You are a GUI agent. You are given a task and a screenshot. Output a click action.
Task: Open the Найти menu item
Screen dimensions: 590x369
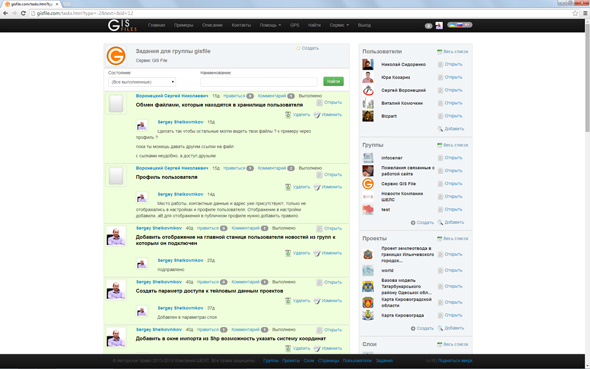click(314, 25)
